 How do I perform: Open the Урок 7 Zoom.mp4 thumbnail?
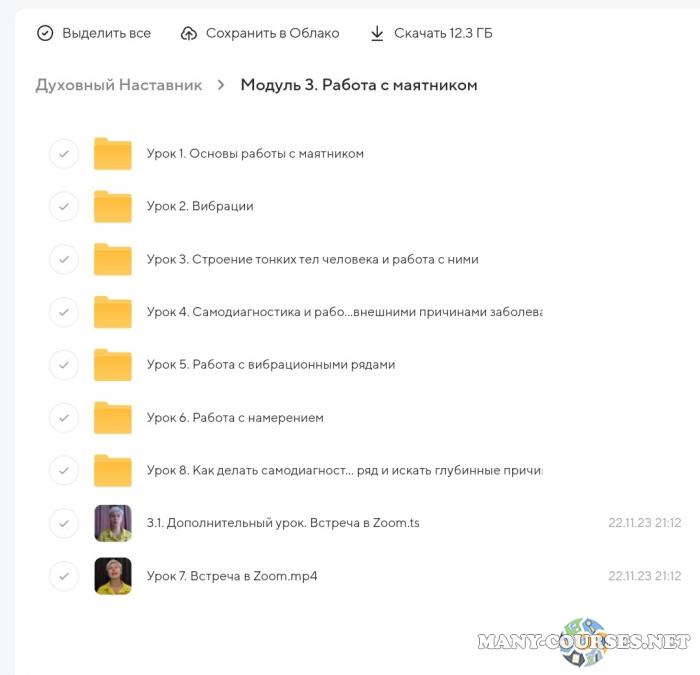[113, 576]
